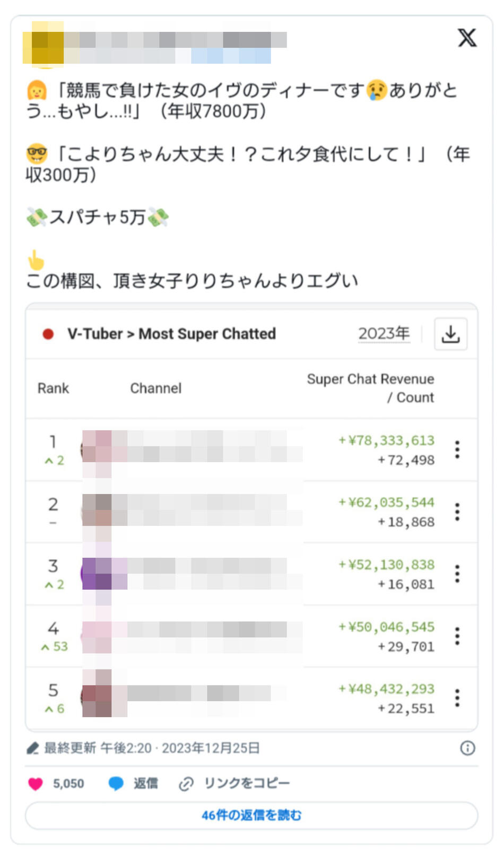Click the Most Super Chatted heading
The image size is (504, 849).
[x=207, y=334]
